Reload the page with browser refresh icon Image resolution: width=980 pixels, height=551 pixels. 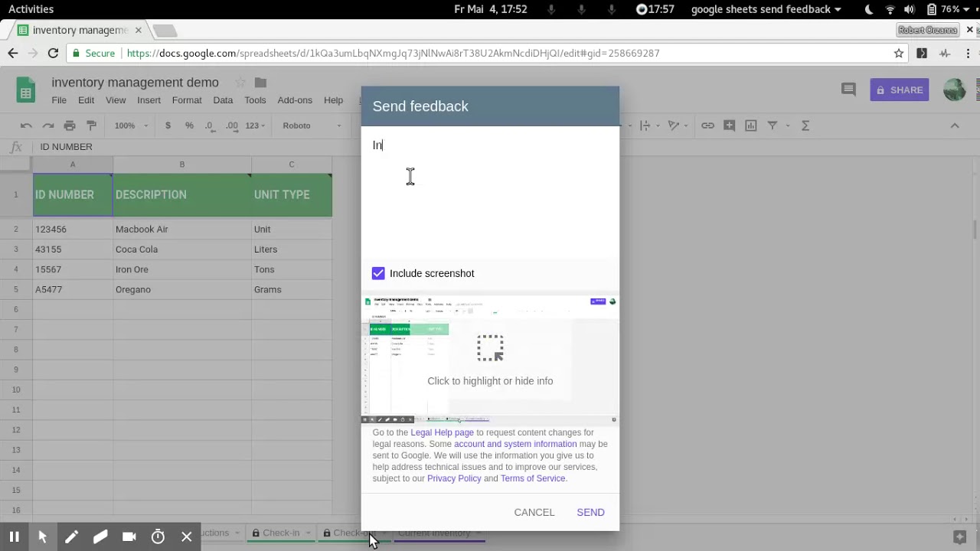[53, 53]
